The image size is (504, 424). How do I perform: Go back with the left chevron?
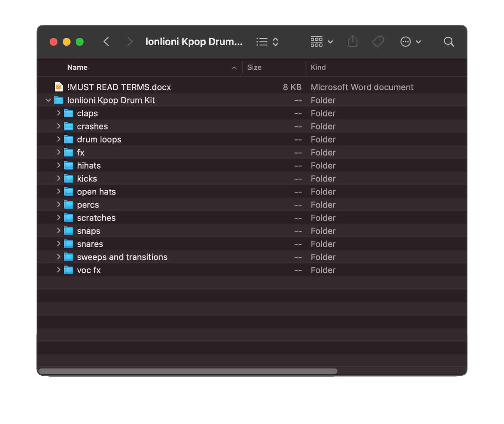pyautogui.click(x=106, y=42)
